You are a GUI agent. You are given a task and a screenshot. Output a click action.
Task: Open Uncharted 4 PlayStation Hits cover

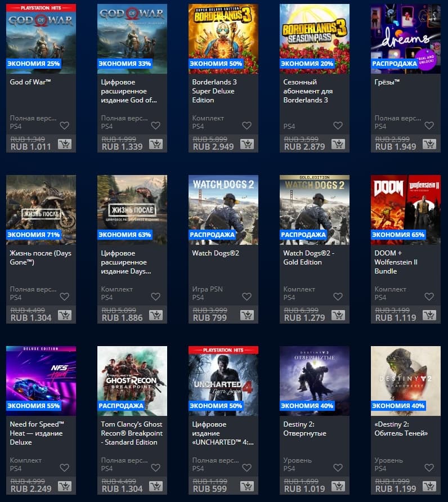click(223, 380)
